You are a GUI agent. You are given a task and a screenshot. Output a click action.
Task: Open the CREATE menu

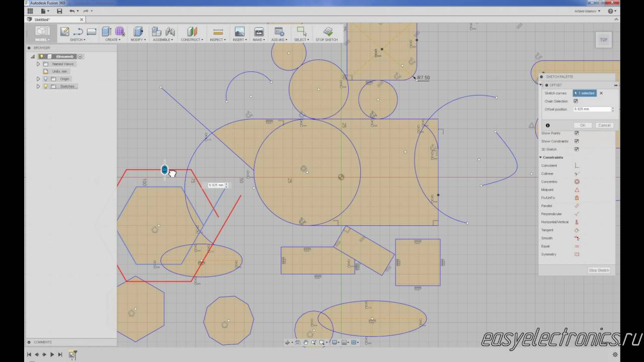(113, 40)
